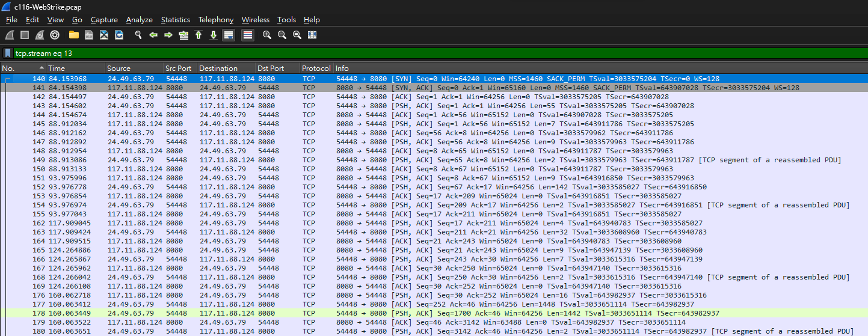868x336 pixels.
Task: Reload this capture file
Action: coord(119,35)
